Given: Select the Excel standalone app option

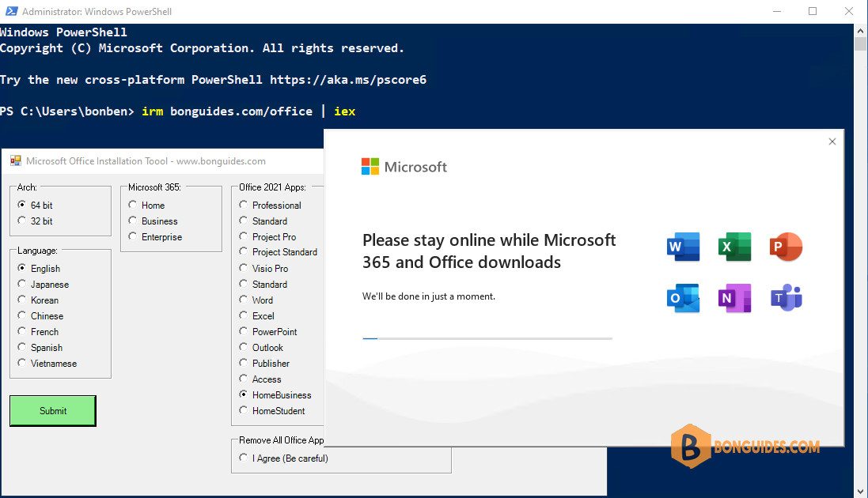Looking at the screenshot, I should pos(256,316).
